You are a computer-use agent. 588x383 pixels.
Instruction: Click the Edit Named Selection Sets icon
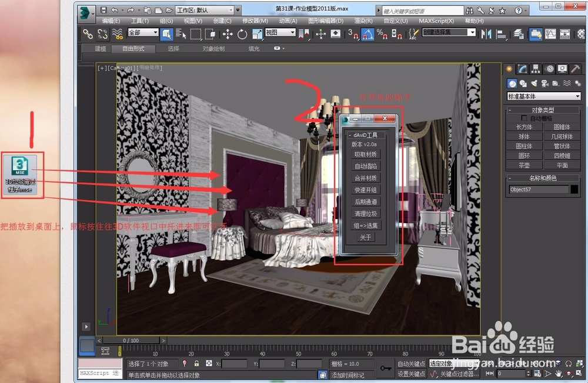pyautogui.click(x=413, y=34)
